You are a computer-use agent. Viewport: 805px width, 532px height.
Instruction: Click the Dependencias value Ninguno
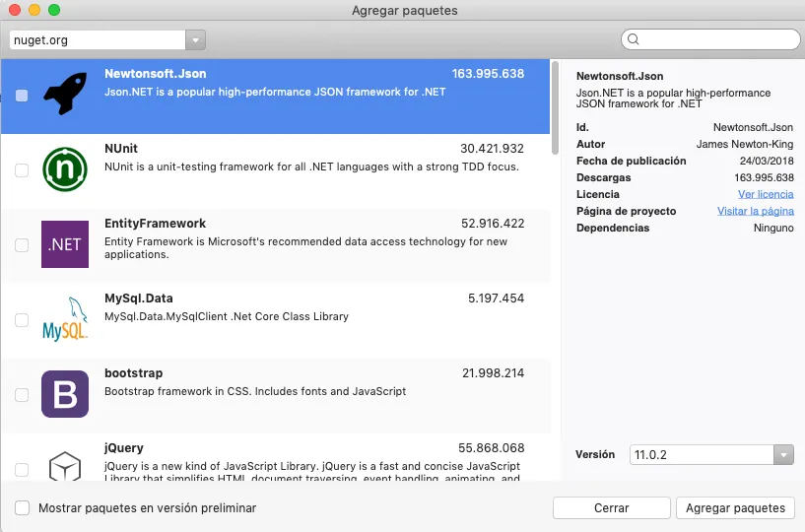pyautogui.click(x=773, y=228)
